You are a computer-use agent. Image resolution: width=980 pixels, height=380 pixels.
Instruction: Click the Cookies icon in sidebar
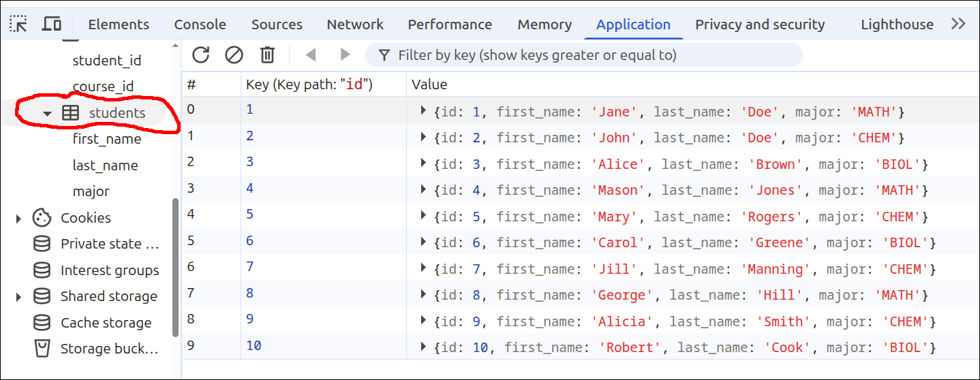pyautogui.click(x=42, y=218)
